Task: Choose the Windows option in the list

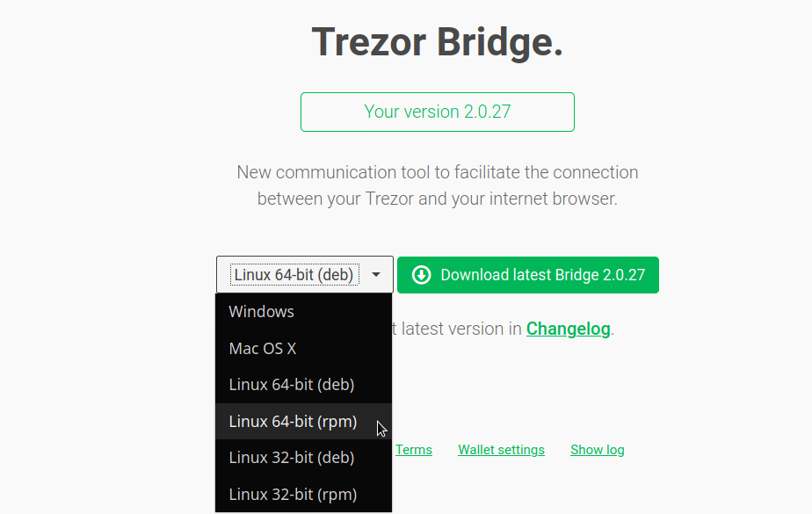Action: [303, 312]
